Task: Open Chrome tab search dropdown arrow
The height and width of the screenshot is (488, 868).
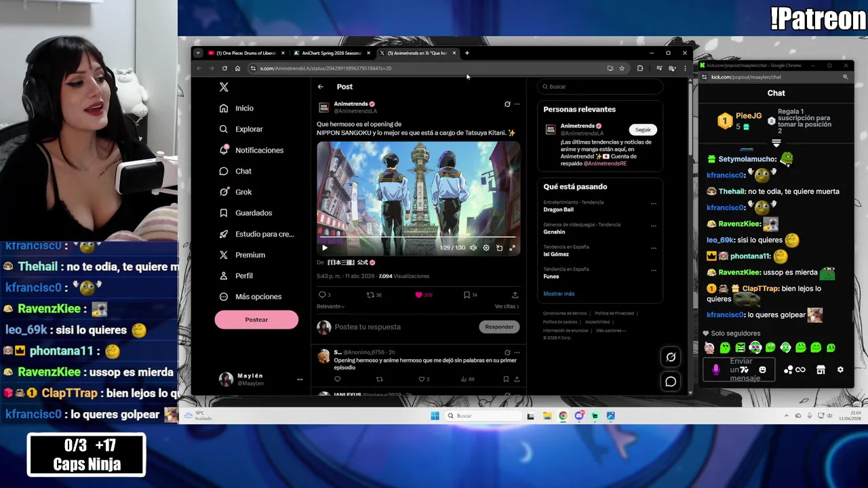Action: [197, 53]
